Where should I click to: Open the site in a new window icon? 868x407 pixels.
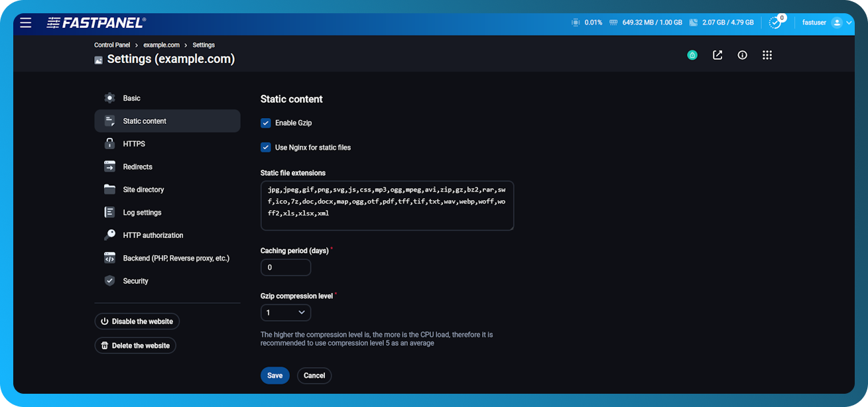click(x=717, y=54)
